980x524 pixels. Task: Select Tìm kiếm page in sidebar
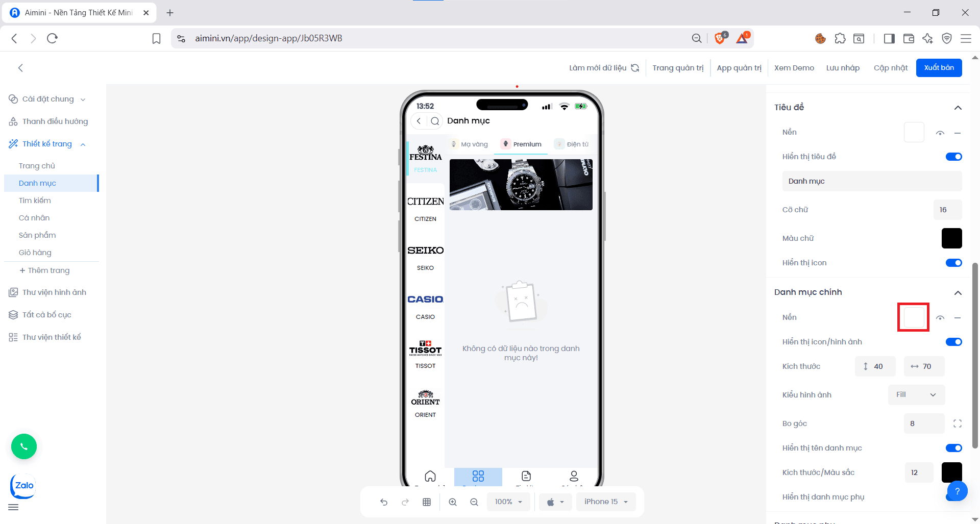coord(35,201)
